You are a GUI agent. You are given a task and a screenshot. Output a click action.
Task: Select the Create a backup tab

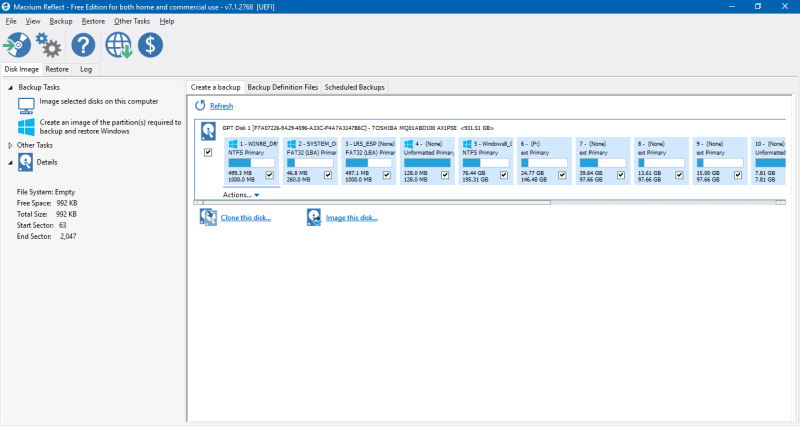tap(215, 87)
